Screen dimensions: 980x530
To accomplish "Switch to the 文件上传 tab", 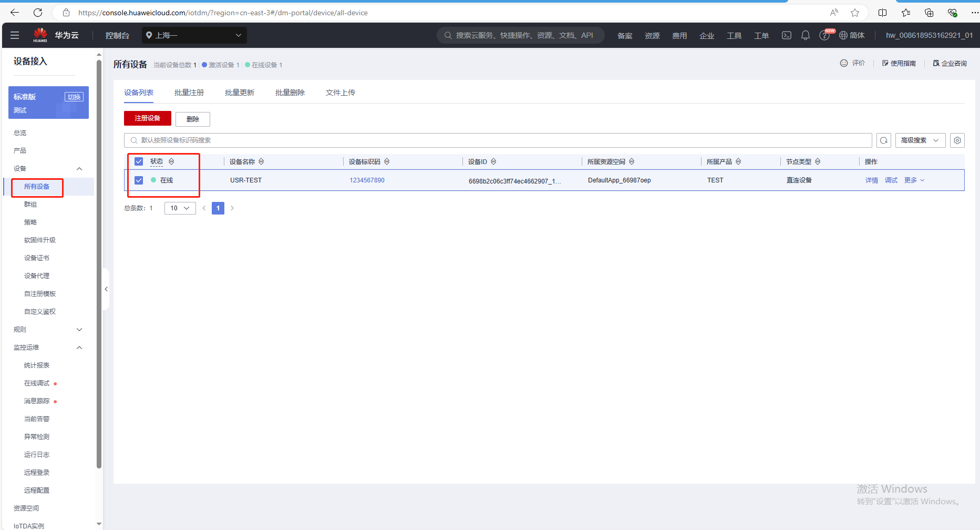I will (340, 93).
